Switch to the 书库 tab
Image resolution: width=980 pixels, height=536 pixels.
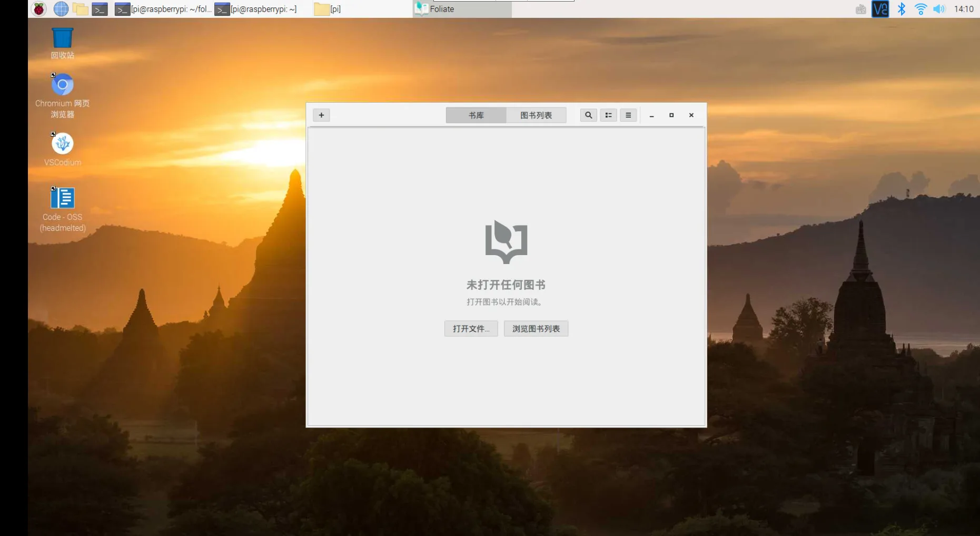(x=476, y=115)
